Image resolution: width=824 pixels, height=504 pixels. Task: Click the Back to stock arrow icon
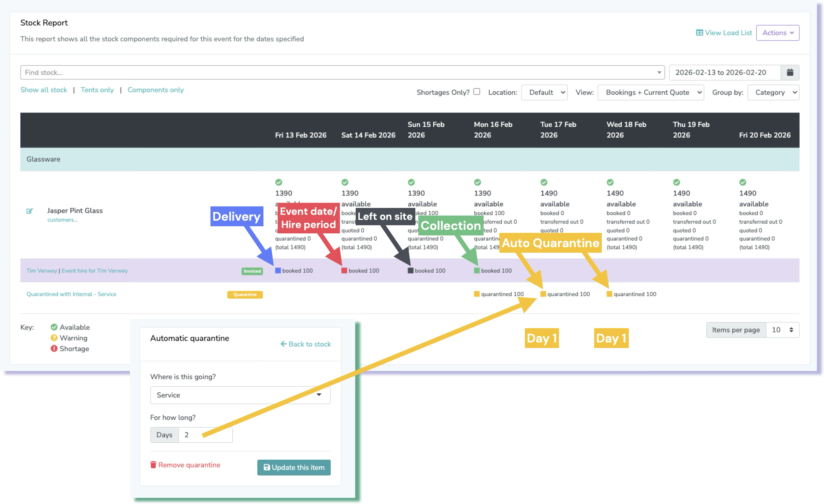[284, 344]
